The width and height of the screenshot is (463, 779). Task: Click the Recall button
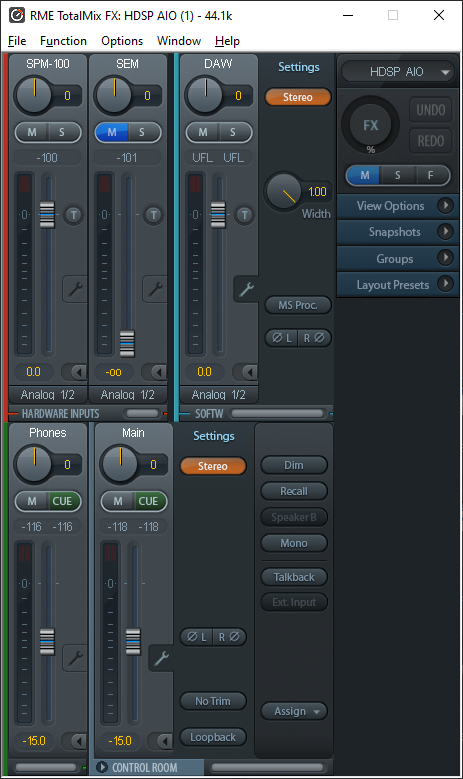point(294,491)
